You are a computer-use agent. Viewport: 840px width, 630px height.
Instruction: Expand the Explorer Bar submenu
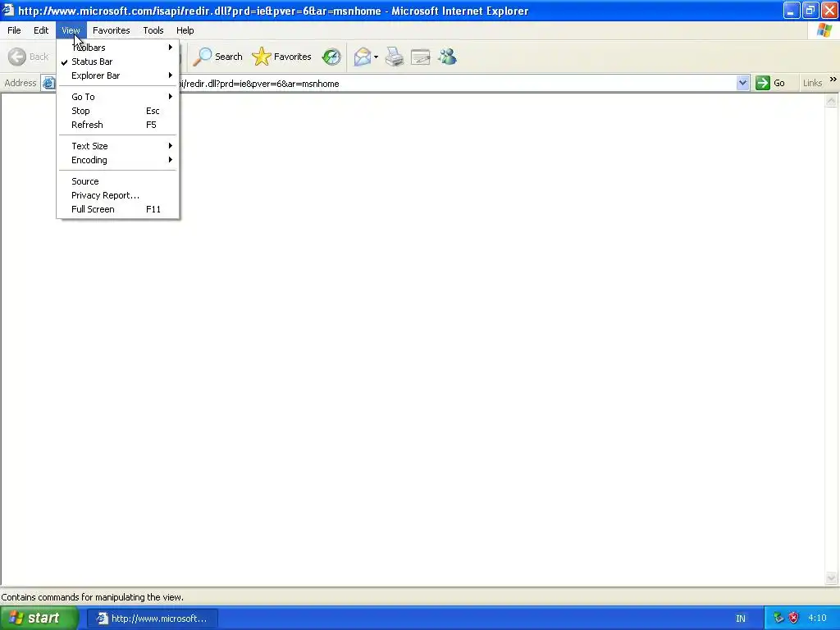click(x=118, y=75)
